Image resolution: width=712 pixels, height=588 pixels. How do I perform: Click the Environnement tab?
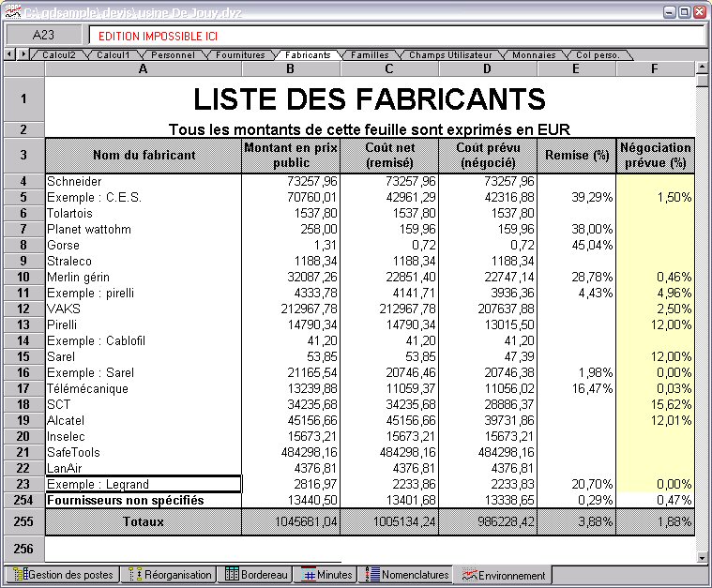pos(503,575)
